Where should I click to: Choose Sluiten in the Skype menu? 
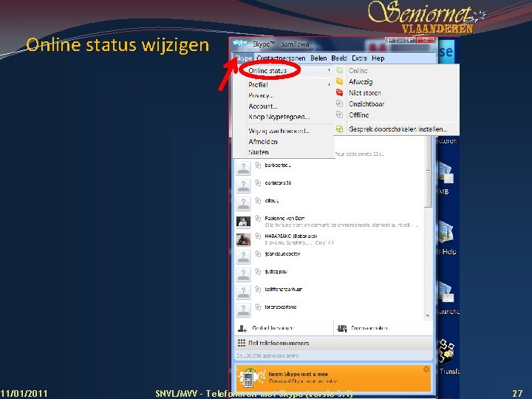pos(259,152)
